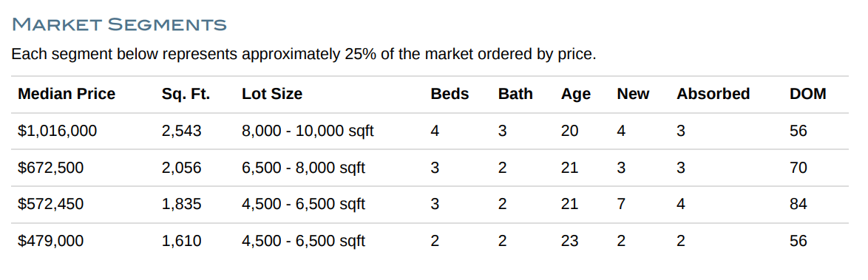868x280 pixels.
Task: Select the 2,543 square feet value
Action: click(182, 132)
